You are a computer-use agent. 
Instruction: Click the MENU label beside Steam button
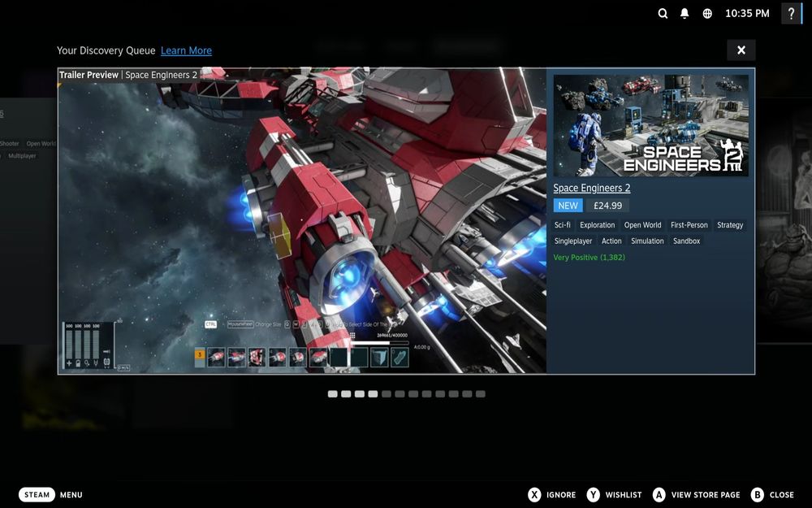click(x=71, y=495)
